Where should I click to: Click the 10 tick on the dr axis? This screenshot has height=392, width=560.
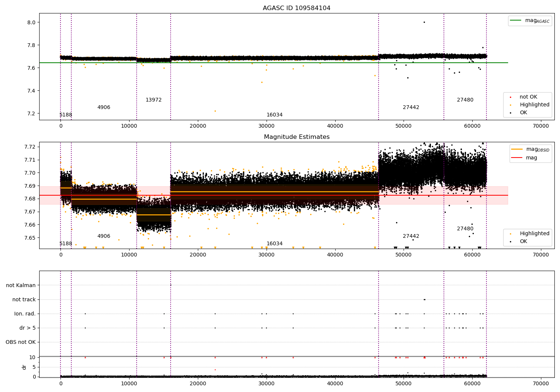(32, 357)
